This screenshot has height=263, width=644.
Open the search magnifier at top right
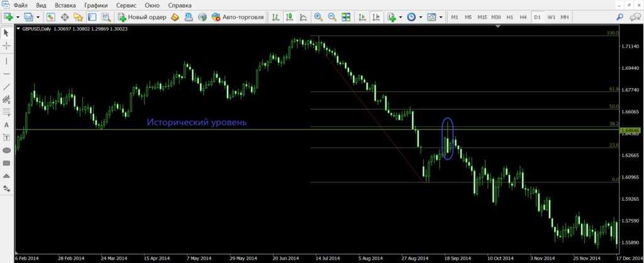point(620,17)
